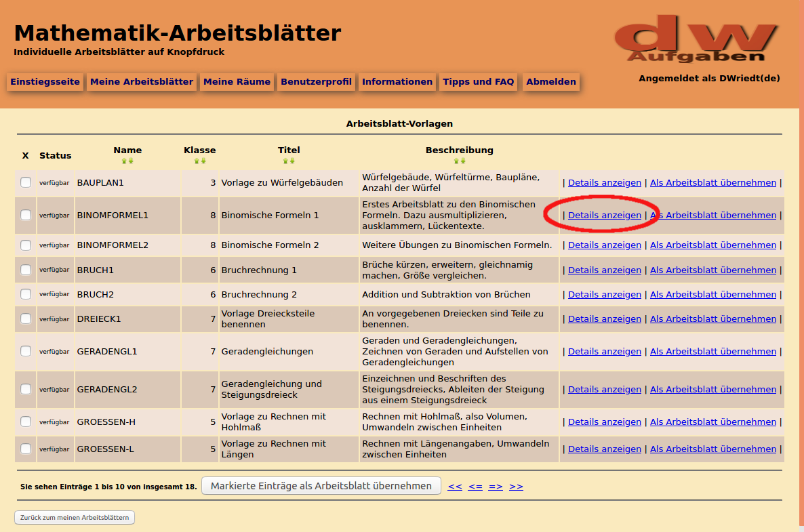Click title cell 'Bruchrechnung 2'
This screenshot has height=532, width=804.
(259, 295)
